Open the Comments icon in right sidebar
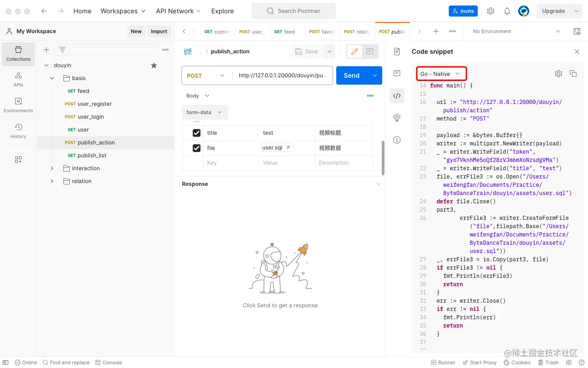 (x=397, y=74)
